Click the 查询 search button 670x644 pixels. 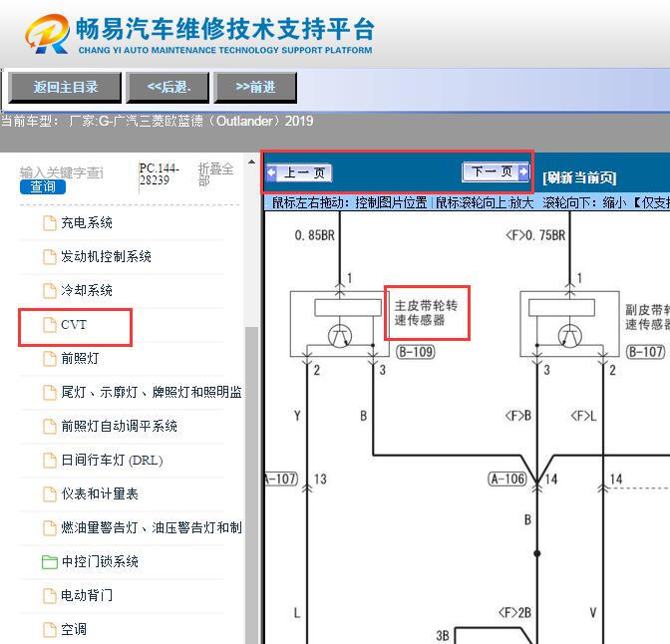pyautogui.click(x=43, y=186)
